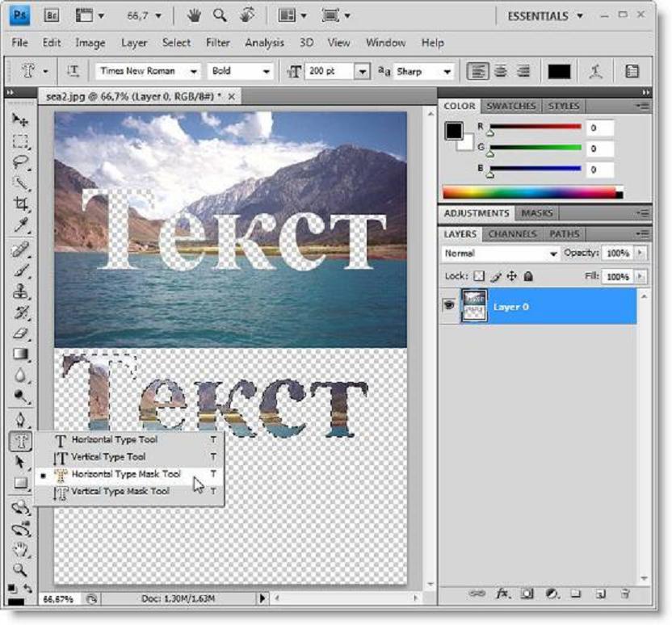Toggle visibility of Layer 0

click(449, 305)
